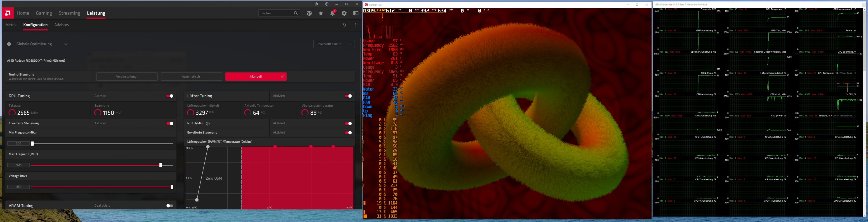This screenshot has height=222, width=868.
Task: Open the help question mark icon
Action: (326, 4)
